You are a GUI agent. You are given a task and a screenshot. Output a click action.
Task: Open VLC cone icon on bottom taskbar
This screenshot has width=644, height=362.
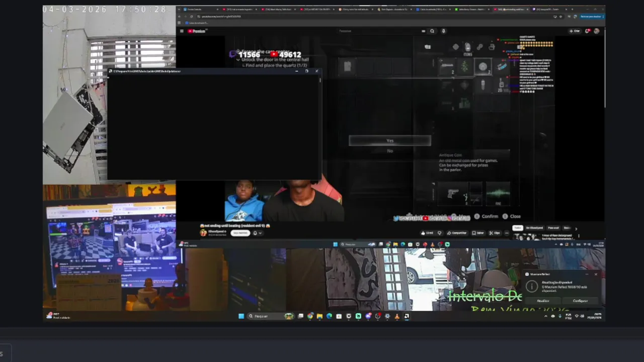(397, 316)
